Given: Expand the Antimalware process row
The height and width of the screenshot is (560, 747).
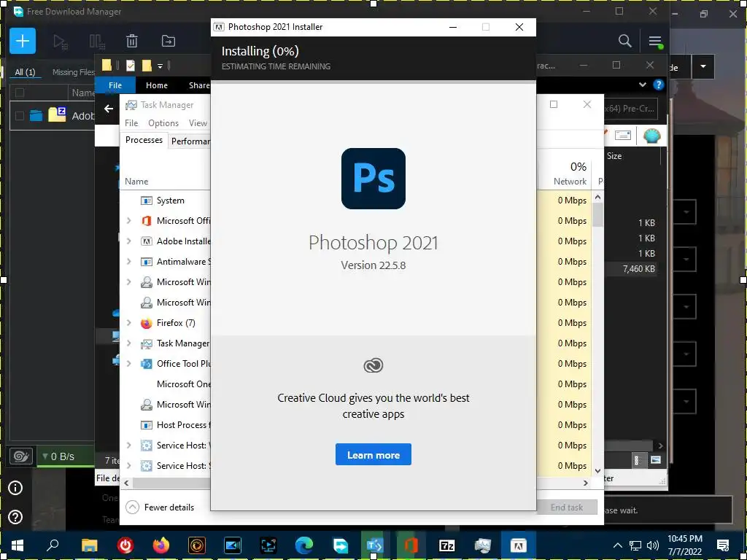Looking at the screenshot, I should [128, 262].
